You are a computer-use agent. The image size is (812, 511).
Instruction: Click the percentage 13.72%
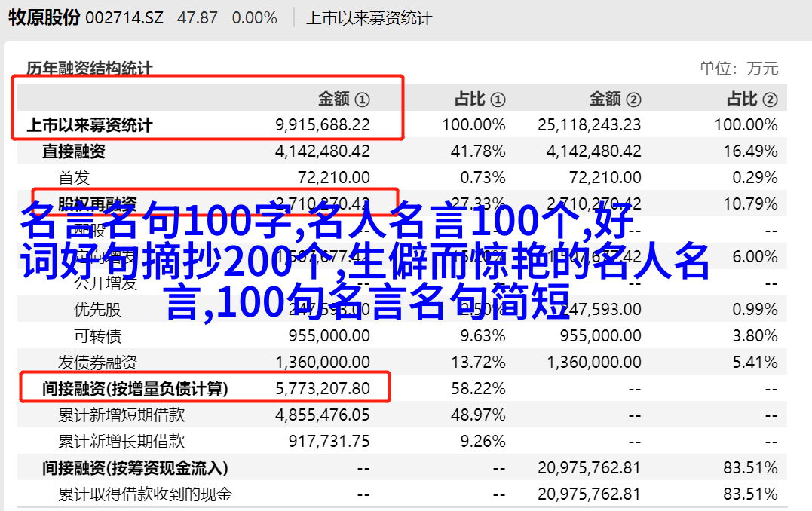point(478,363)
